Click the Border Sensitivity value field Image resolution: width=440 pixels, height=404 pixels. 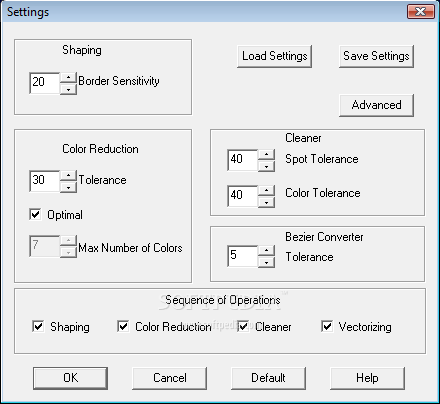click(45, 83)
